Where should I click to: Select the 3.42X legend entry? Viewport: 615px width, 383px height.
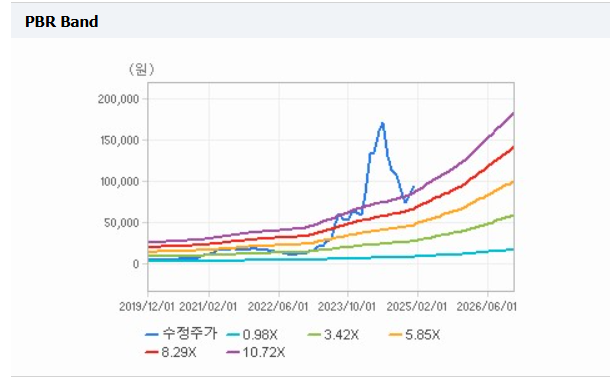334,335
